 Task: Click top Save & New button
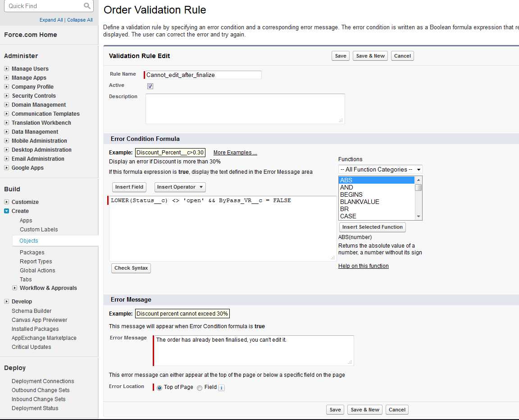point(370,56)
